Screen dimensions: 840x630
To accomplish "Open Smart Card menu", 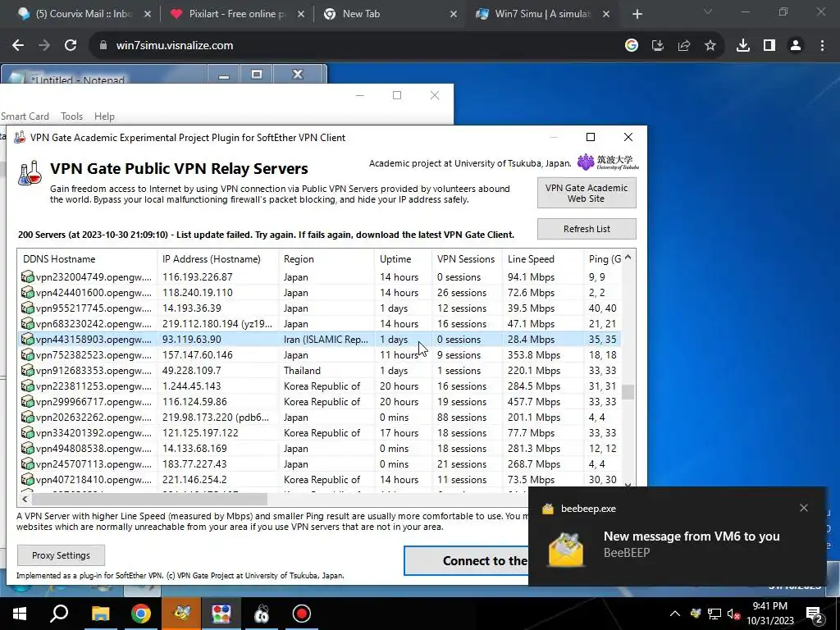I will pos(25,116).
